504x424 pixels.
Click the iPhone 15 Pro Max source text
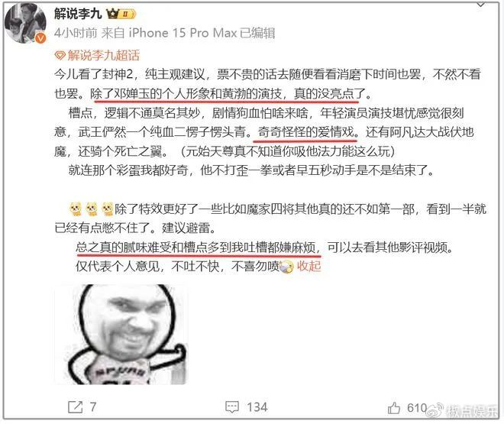[183, 33]
